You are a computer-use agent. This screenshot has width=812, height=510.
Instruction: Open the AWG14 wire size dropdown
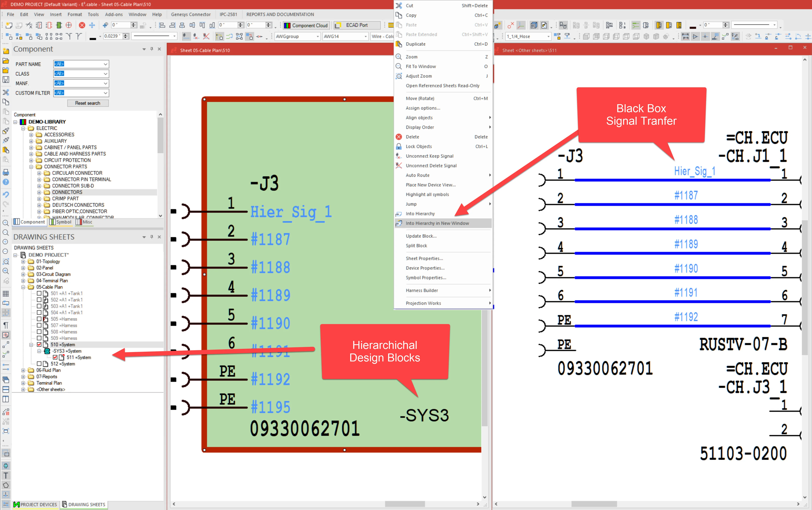pos(366,36)
